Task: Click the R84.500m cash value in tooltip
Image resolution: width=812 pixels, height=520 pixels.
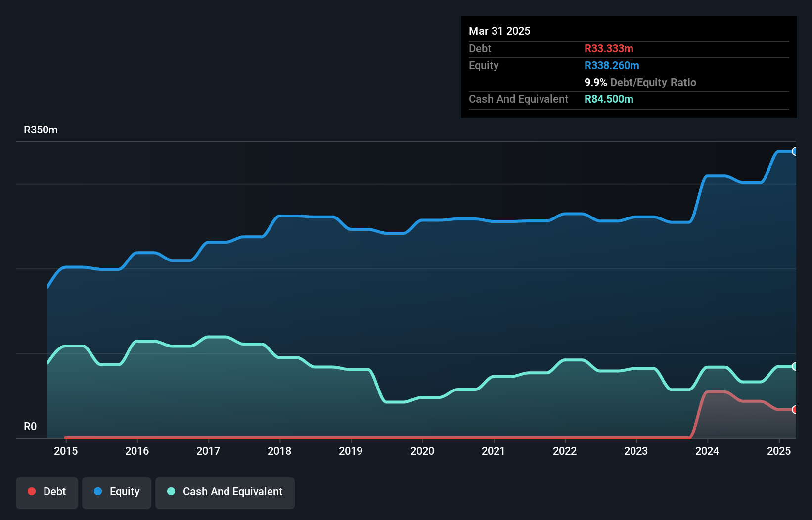Action: (609, 99)
